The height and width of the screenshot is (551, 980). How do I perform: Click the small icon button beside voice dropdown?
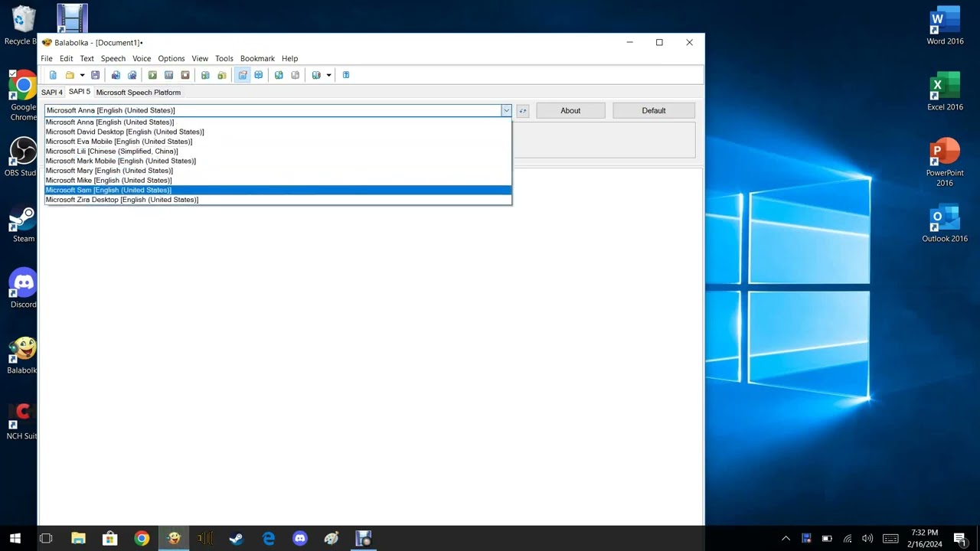tap(523, 111)
